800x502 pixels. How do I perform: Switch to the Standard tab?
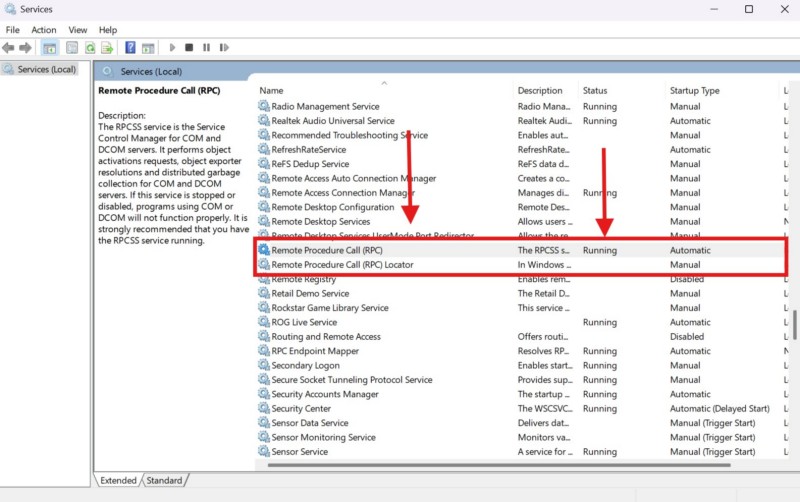tap(165, 481)
